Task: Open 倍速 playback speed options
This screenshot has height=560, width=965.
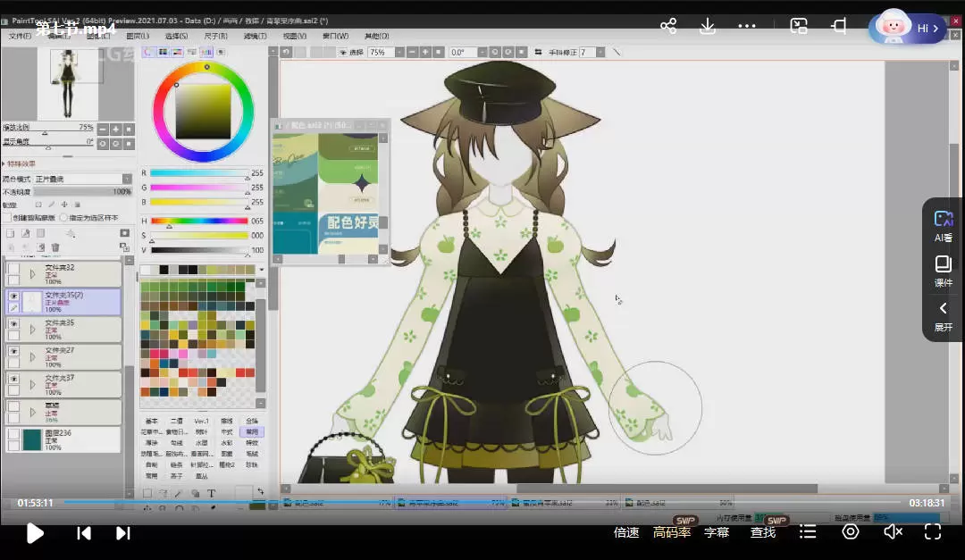Action: pyautogui.click(x=626, y=532)
